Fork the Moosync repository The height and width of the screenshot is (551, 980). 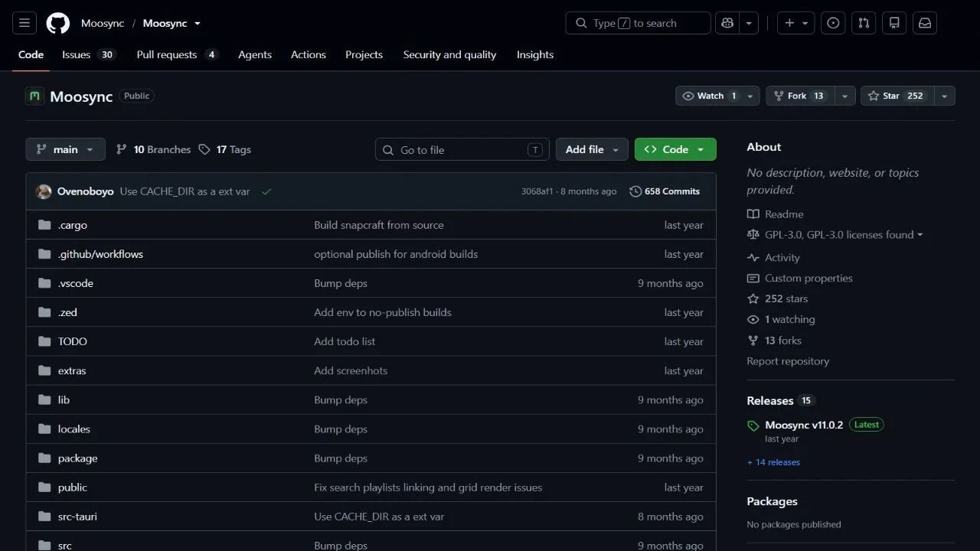coord(800,96)
